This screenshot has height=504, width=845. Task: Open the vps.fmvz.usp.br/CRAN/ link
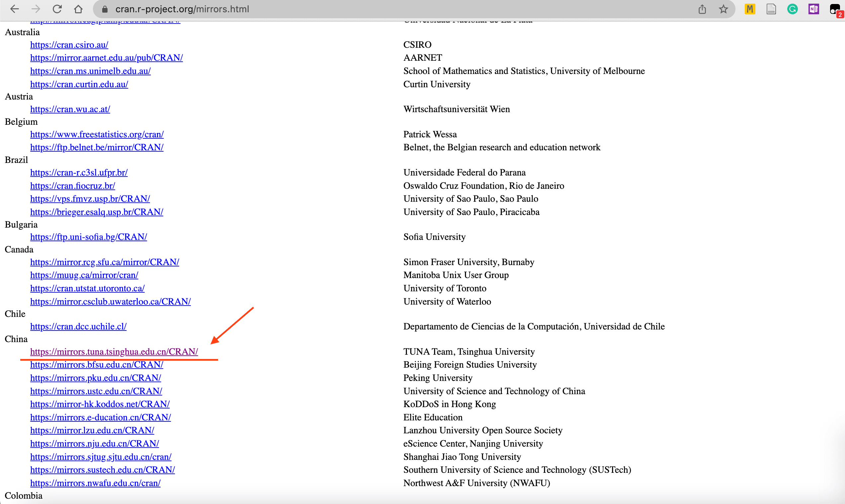(90, 199)
